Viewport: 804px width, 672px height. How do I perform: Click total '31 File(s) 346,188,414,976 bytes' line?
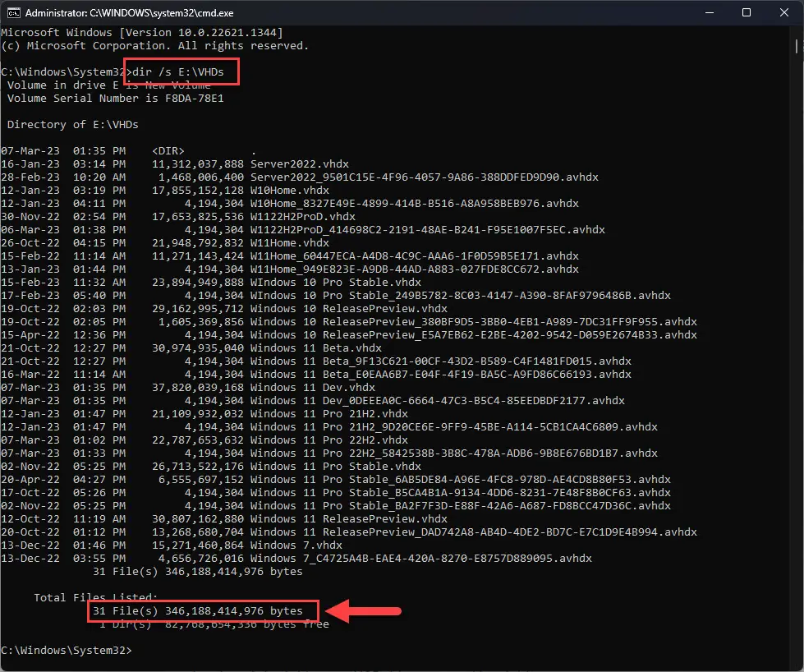(x=198, y=611)
